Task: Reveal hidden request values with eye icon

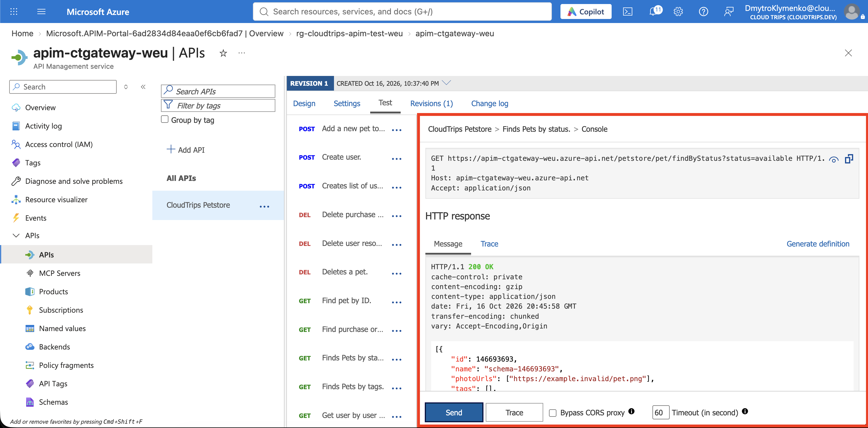Action: click(834, 160)
